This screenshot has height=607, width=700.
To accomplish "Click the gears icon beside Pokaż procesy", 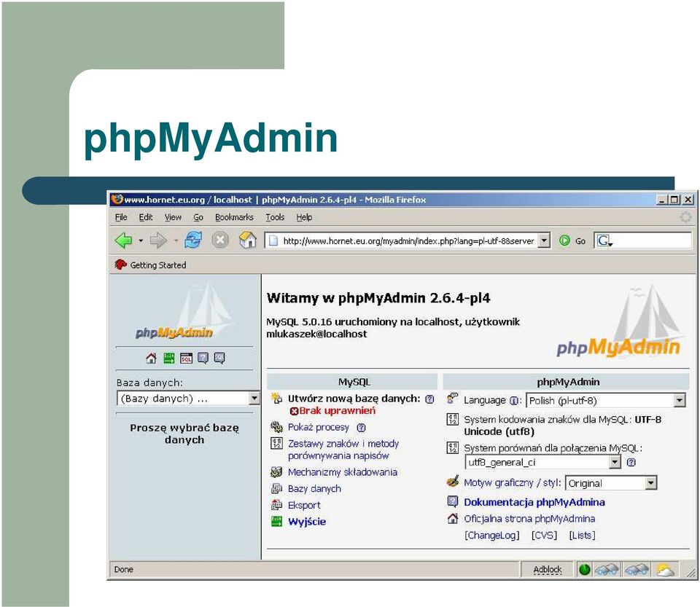I will pyautogui.click(x=277, y=427).
